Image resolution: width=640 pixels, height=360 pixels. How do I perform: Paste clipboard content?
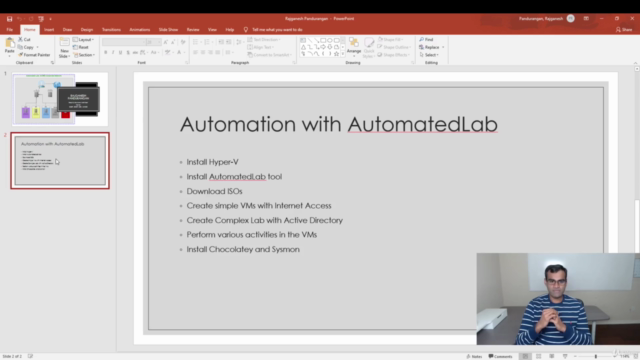(9, 46)
